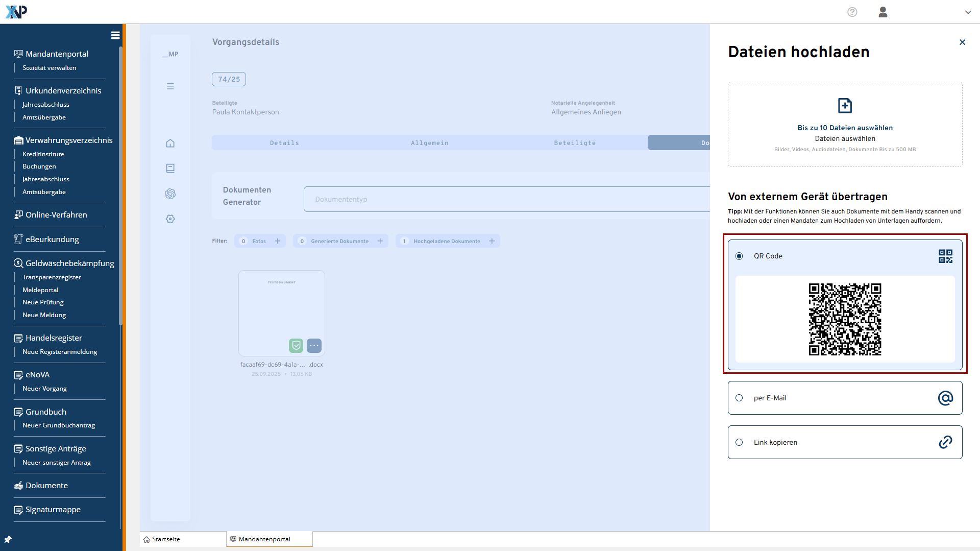Screen dimensions: 980x551
Task: Open Neuer Grundbuchantrag entry
Action: coord(59,425)
